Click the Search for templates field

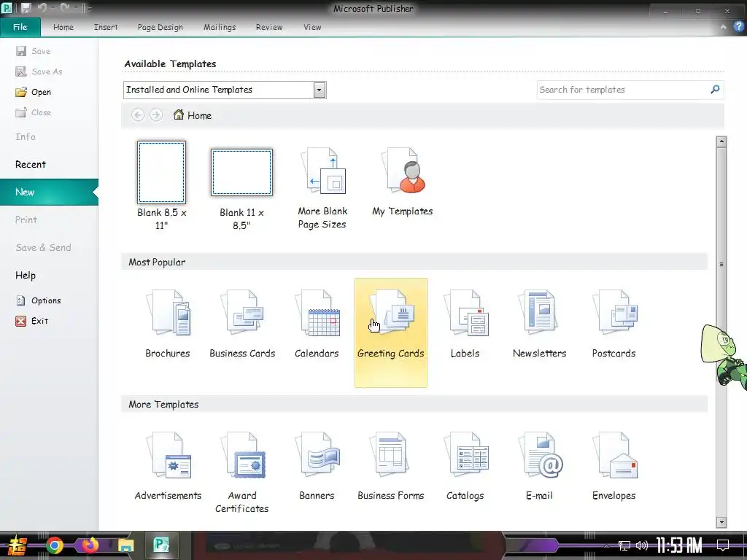click(x=623, y=90)
